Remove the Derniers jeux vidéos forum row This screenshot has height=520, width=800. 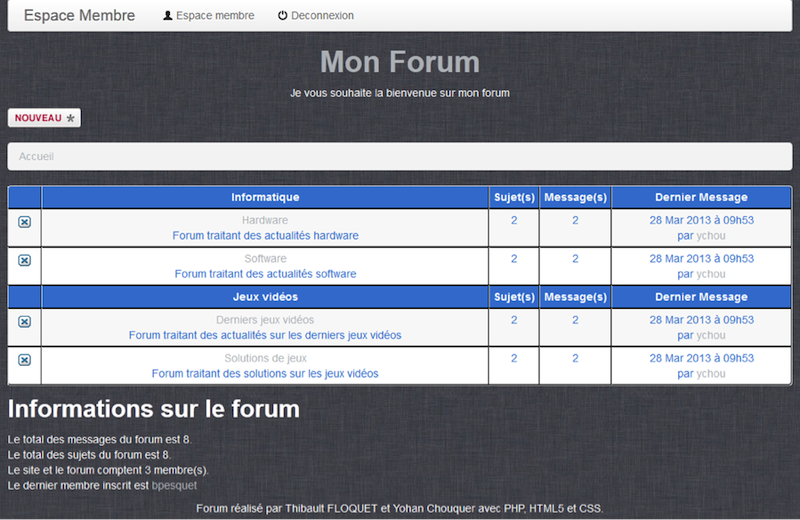tap(25, 322)
